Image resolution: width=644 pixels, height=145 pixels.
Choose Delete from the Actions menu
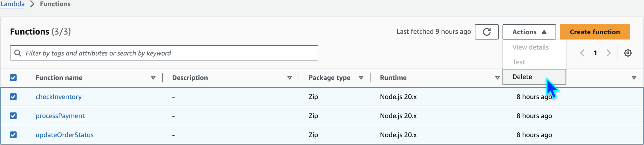tap(522, 77)
